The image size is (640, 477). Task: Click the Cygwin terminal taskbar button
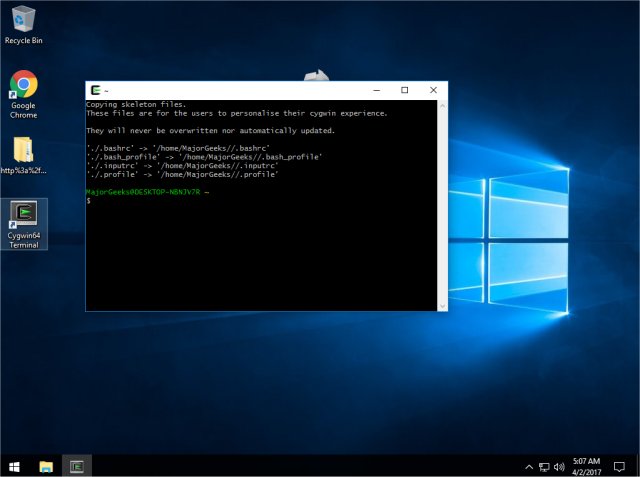(76, 466)
